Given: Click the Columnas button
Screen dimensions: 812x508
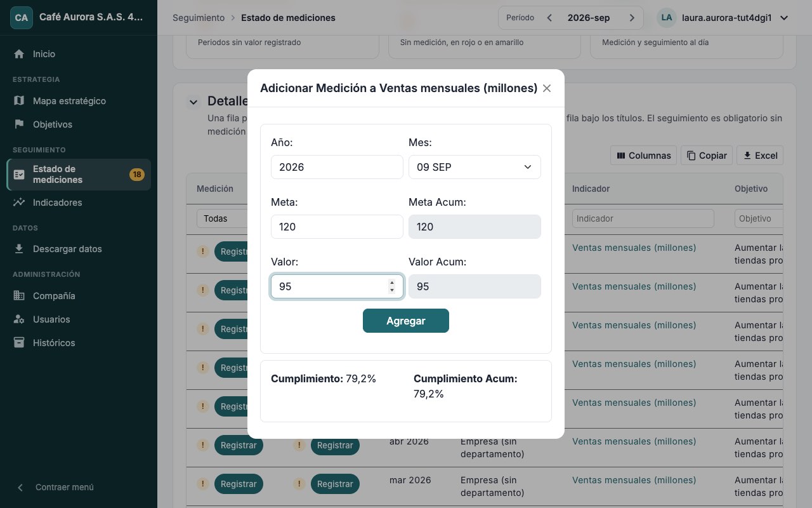Looking at the screenshot, I should [643, 156].
